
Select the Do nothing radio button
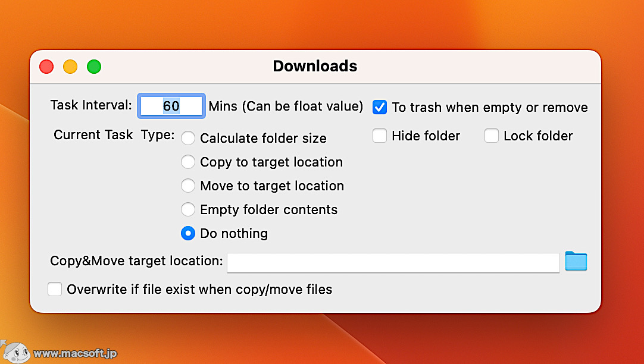tap(188, 233)
